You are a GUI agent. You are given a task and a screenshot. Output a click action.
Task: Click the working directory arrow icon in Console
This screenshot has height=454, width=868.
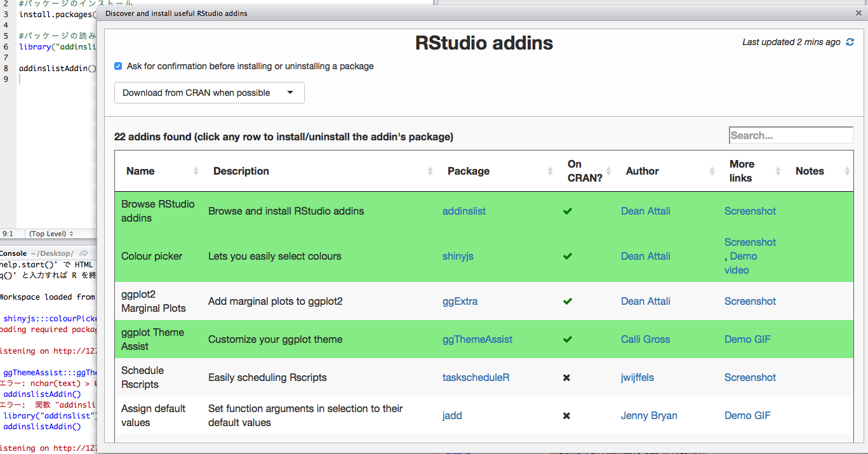click(84, 253)
